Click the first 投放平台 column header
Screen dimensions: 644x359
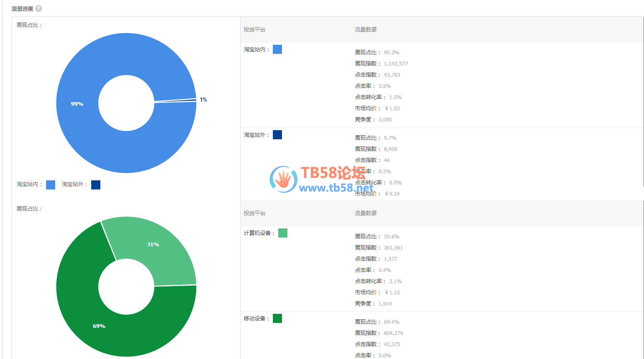click(x=255, y=29)
